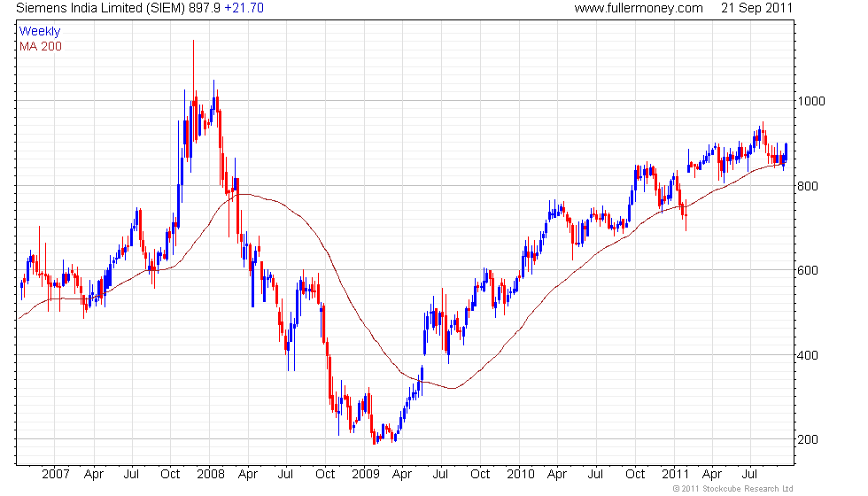Viewport: 868px width, 496px height.
Task: Click the '2008' year axis label
Action: 211,475
